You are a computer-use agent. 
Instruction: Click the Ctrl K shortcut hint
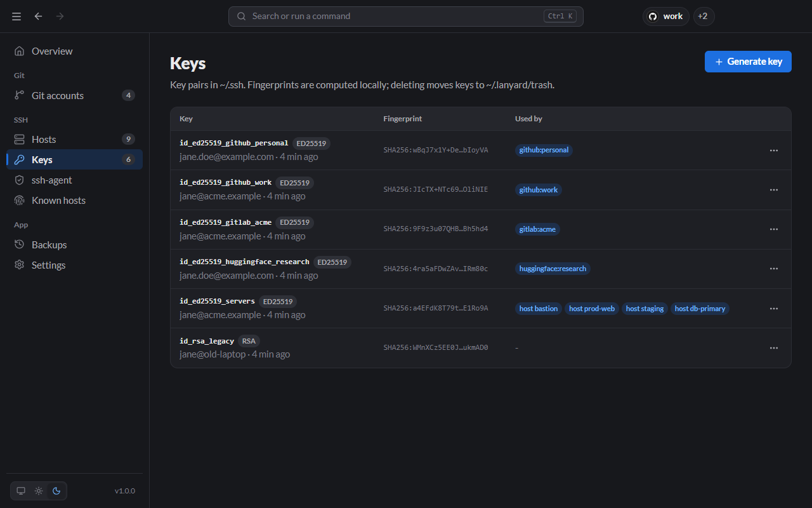click(x=560, y=17)
